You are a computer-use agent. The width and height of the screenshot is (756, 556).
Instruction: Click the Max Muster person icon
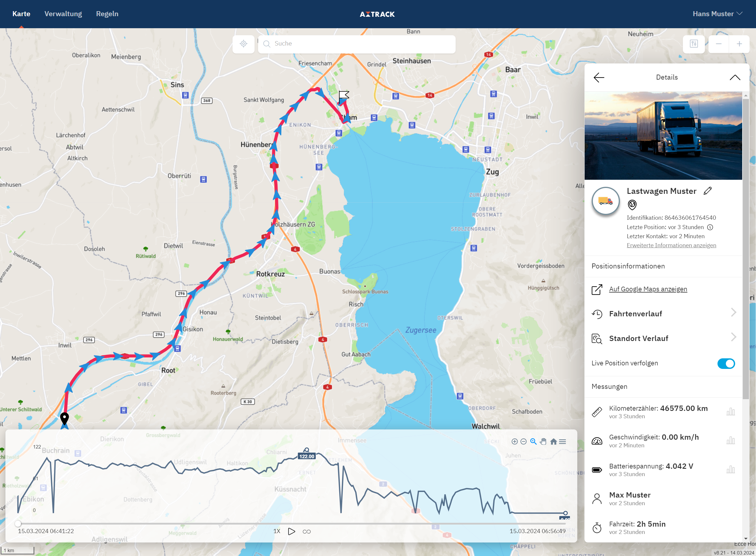597,499
